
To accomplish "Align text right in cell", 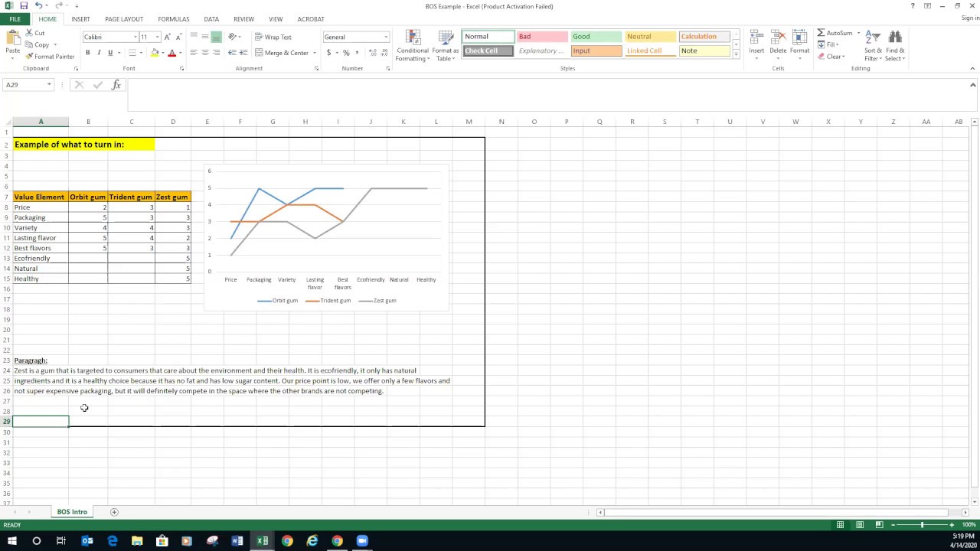I will [x=217, y=53].
